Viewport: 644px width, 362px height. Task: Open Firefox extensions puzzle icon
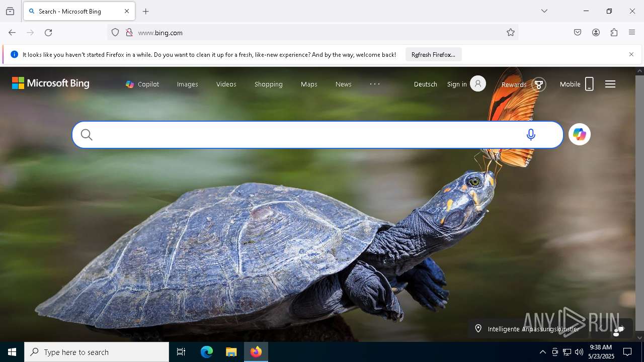pyautogui.click(x=614, y=33)
